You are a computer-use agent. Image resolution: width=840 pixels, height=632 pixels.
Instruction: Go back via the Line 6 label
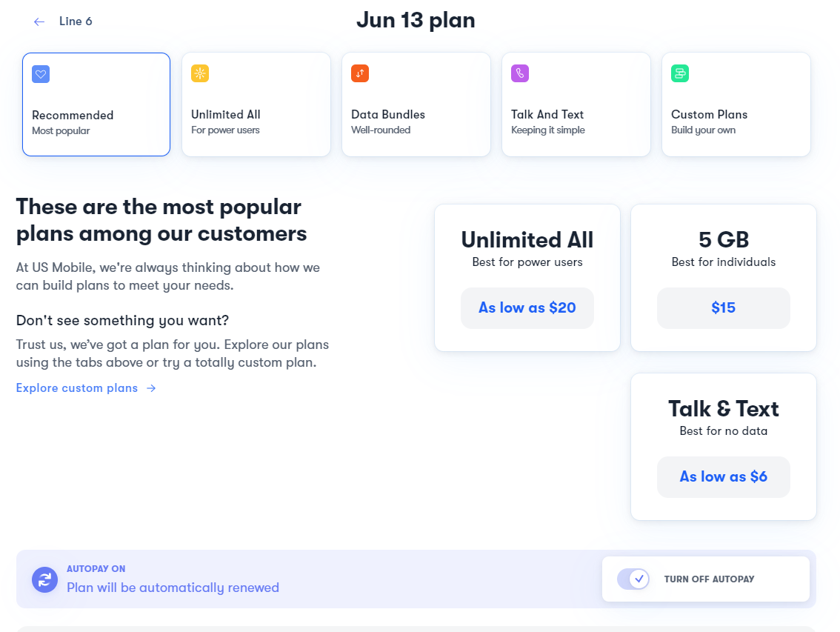(76, 21)
